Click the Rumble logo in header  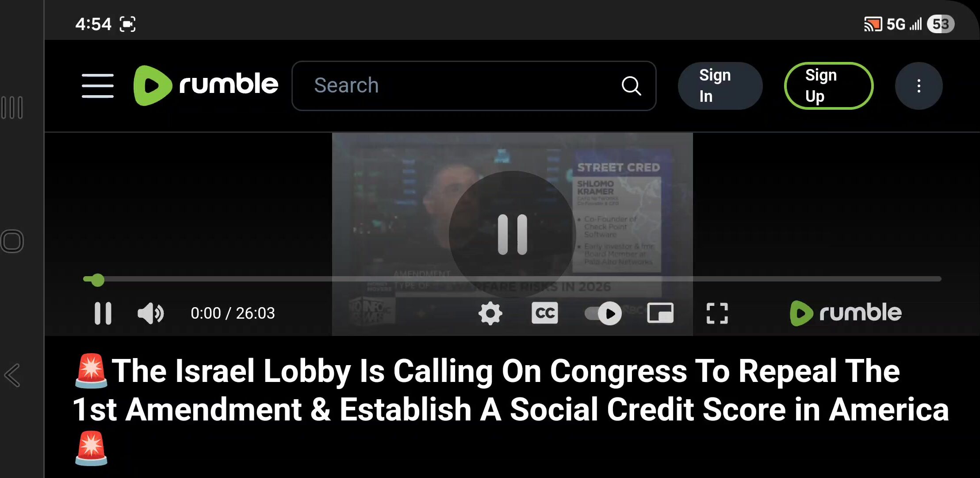tap(206, 85)
